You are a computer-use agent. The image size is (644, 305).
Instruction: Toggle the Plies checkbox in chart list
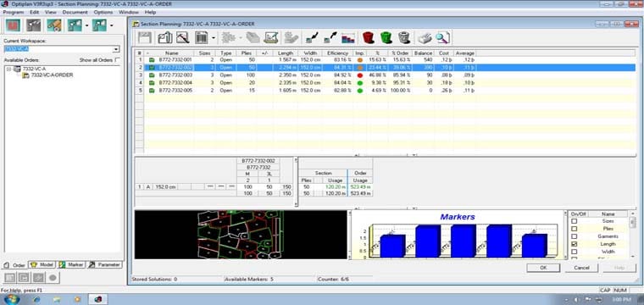[575, 229]
